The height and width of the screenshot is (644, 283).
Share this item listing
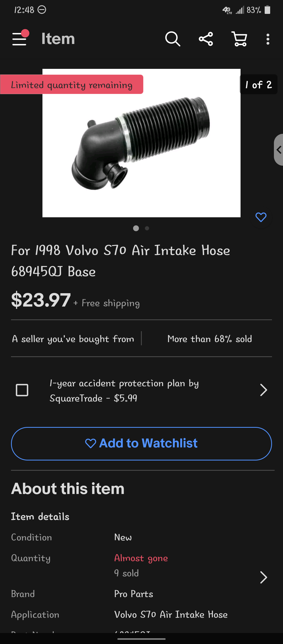tap(206, 39)
